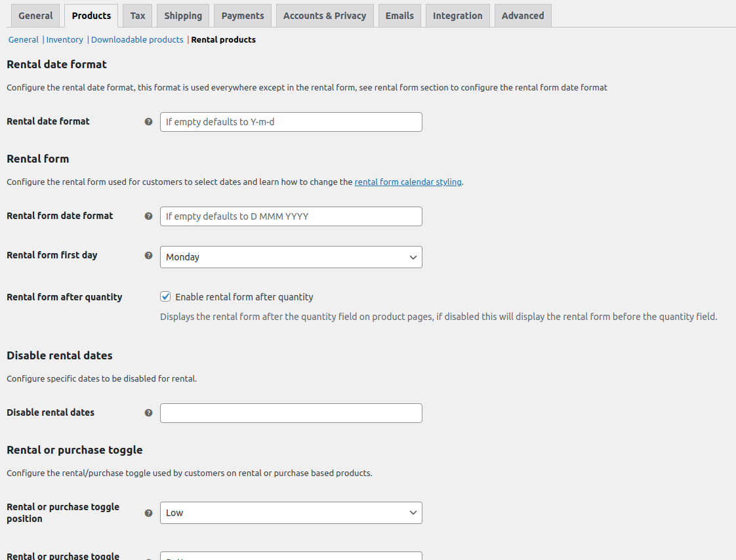Expand Rental or purchase toggle position dropdown
This screenshot has height=560, width=736.
(291, 513)
